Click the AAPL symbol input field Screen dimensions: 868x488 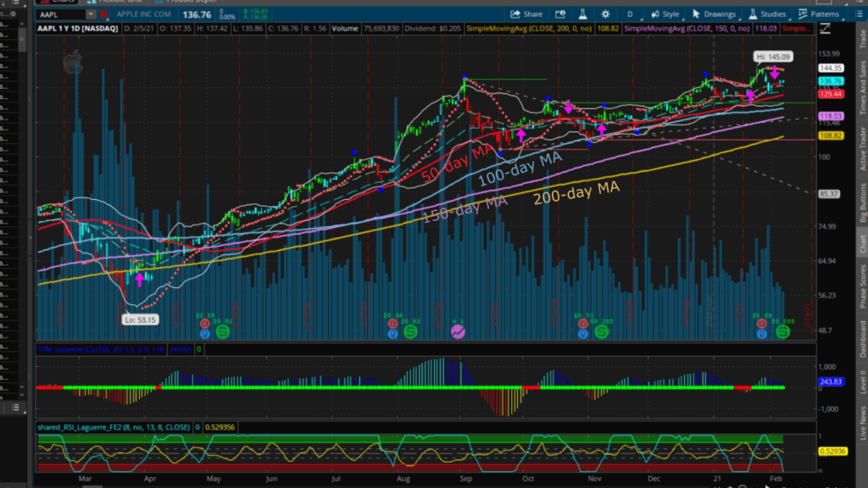[61, 14]
